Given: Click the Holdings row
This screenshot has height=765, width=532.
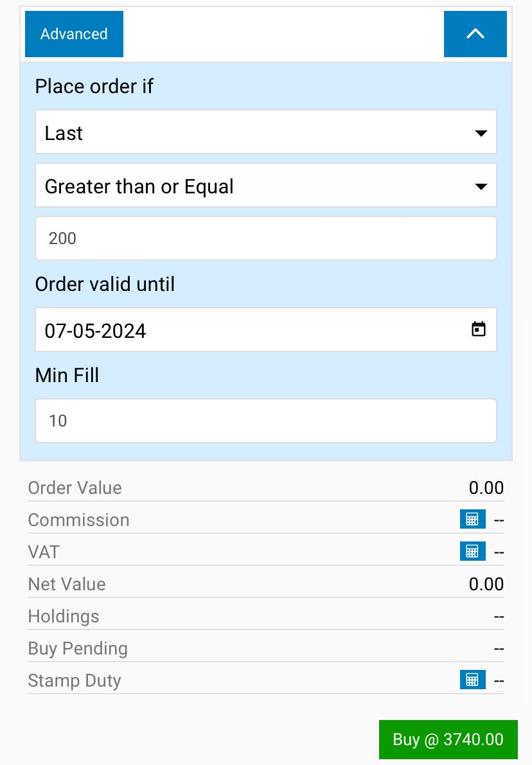Looking at the screenshot, I should [x=266, y=616].
